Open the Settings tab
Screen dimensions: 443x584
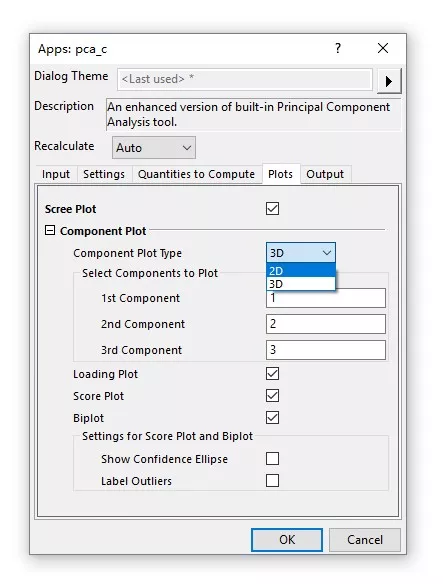pyautogui.click(x=104, y=174)
